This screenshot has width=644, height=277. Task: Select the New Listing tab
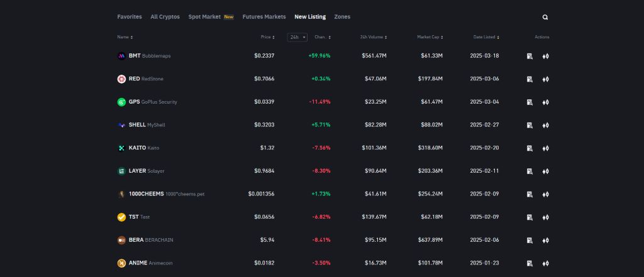pyautogui.click(x=310, y=17)
